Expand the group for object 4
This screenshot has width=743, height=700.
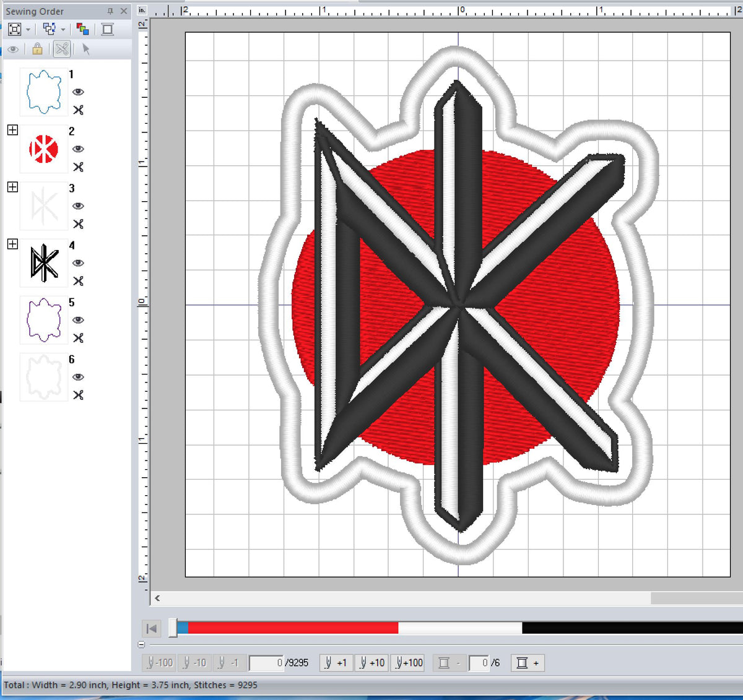pos(12,244)
